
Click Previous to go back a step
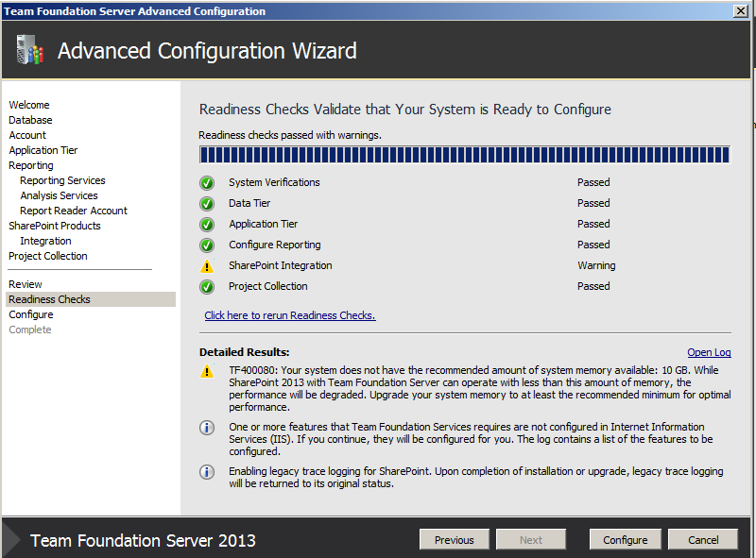point(455,539)
